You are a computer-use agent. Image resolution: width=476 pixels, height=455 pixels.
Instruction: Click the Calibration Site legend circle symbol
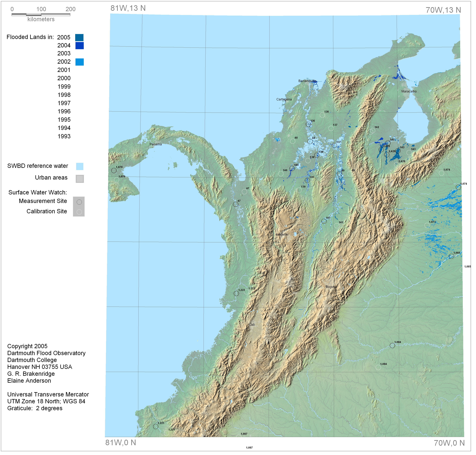tap(79, 212)
